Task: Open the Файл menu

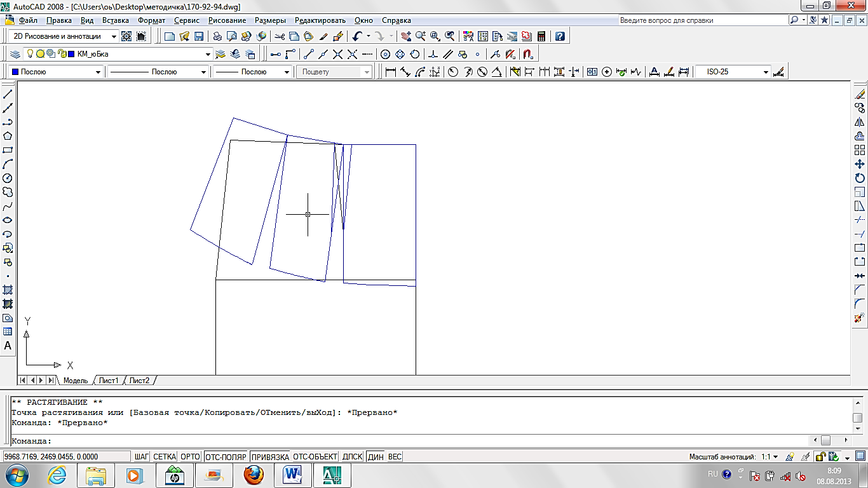Action: point(27,20)
